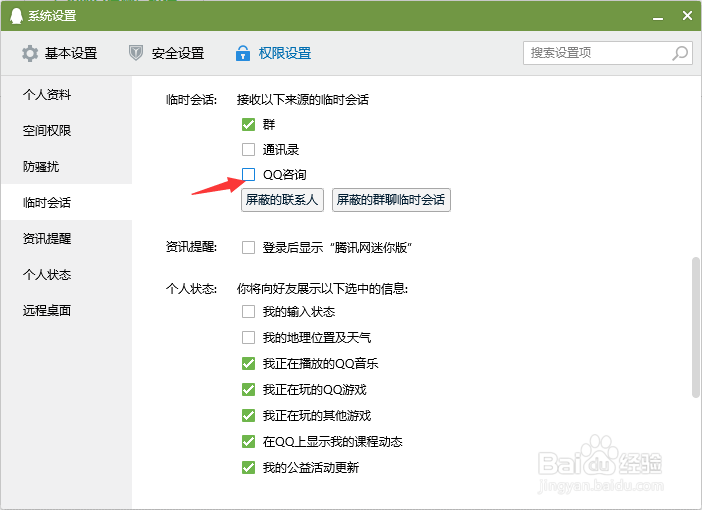The image size is (702, 510).
Task: Minimize the 系统设置 window
Action: pyautogui.click(x=658, y=18)
